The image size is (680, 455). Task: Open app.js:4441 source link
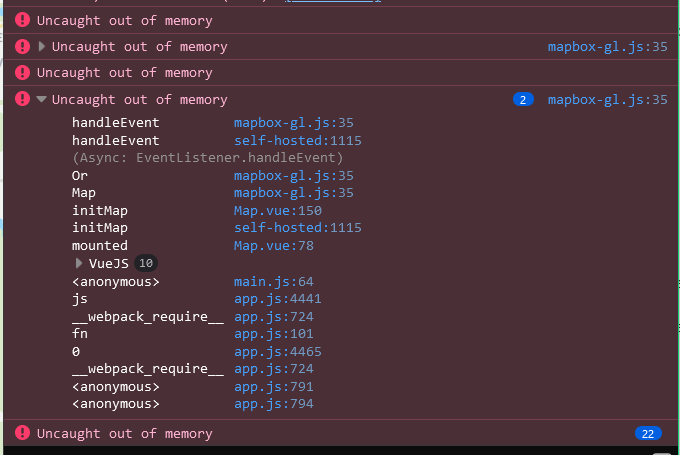278,299
